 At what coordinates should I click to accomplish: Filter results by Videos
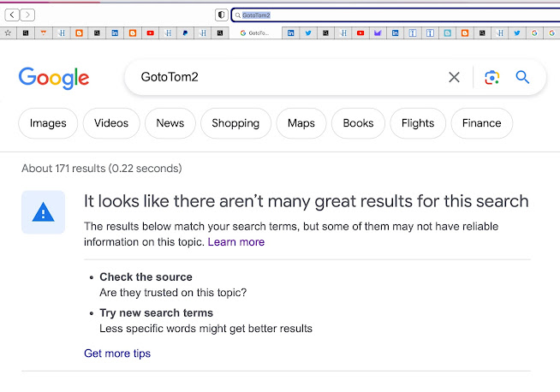(111, 123)
